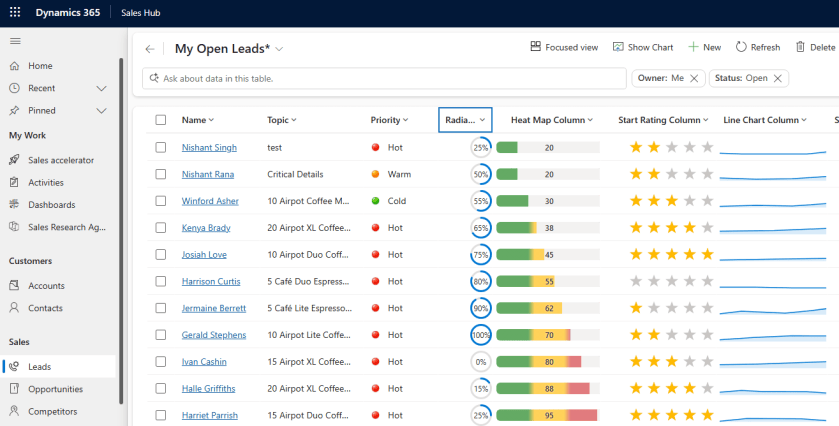
Task: Click the Delete trash icon
Action: pyautogui.click(x=800, y=47)
